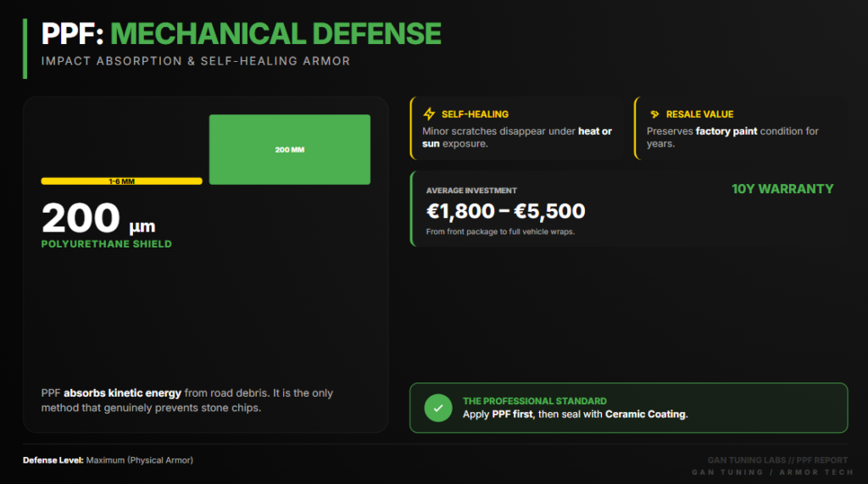The width and height of the screenshot is (868, 484).
Task: Click the 10Y WARRANTY label
Action: 782,189
